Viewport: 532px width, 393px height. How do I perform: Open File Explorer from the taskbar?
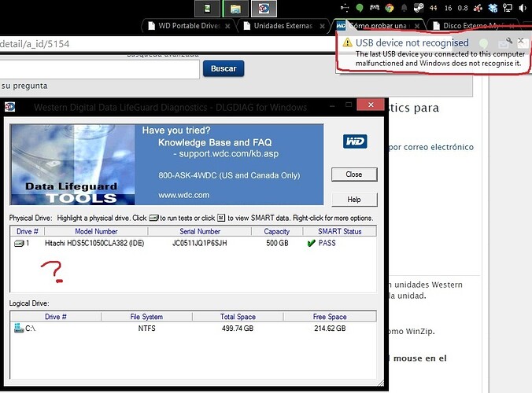click(235, 9)
